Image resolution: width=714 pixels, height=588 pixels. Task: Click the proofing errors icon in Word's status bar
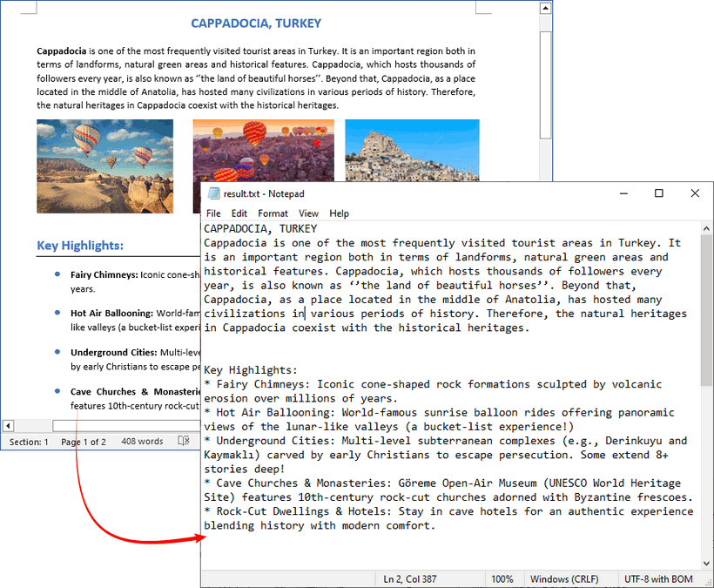(184, 441)
